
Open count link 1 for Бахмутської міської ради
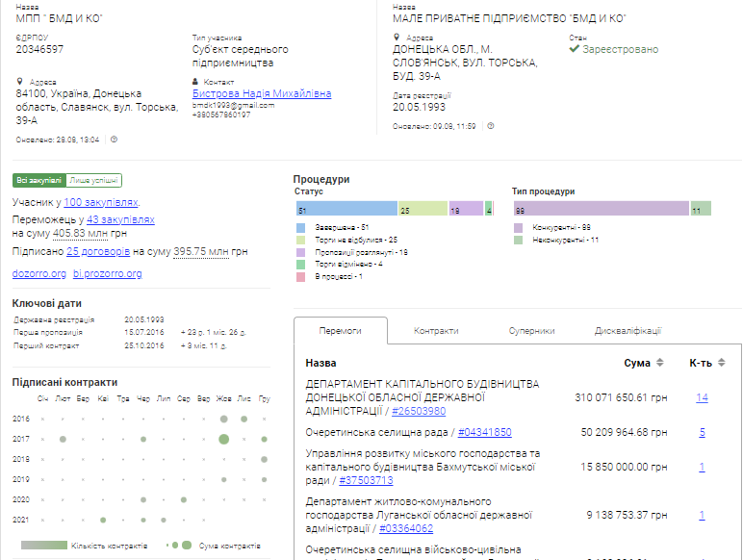coord(702,467)
